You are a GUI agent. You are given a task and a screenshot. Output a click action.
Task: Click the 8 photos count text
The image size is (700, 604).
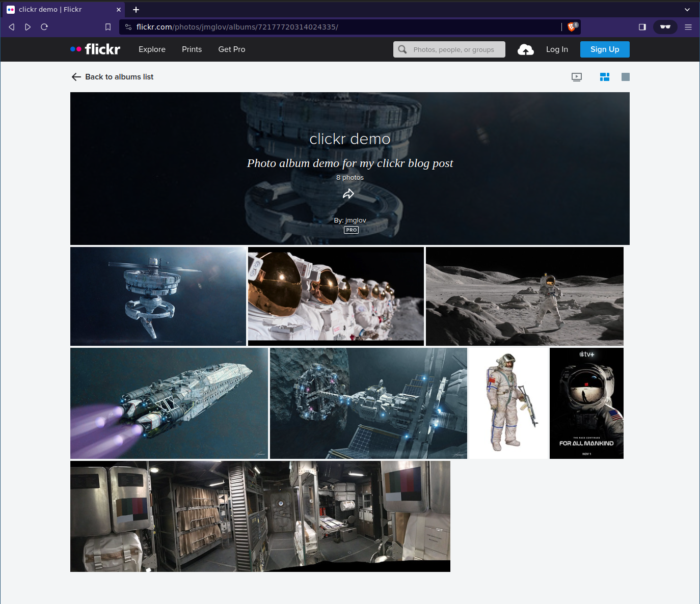350,178
